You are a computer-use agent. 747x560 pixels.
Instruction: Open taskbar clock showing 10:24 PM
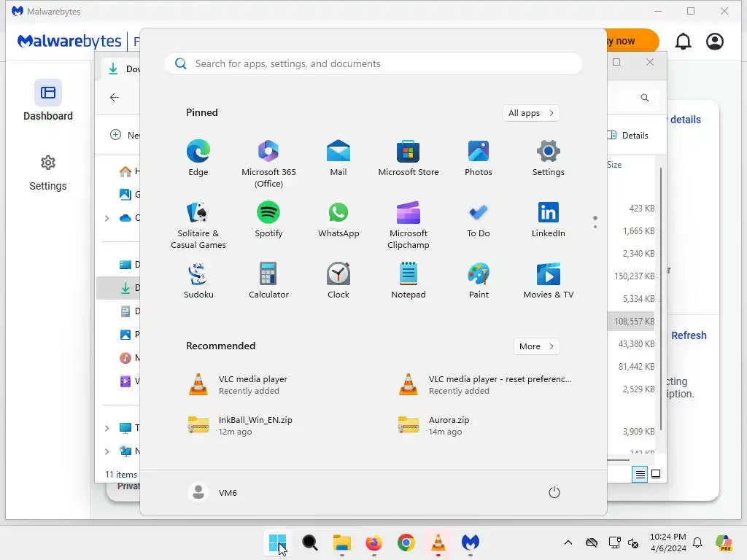click(668, 542)
